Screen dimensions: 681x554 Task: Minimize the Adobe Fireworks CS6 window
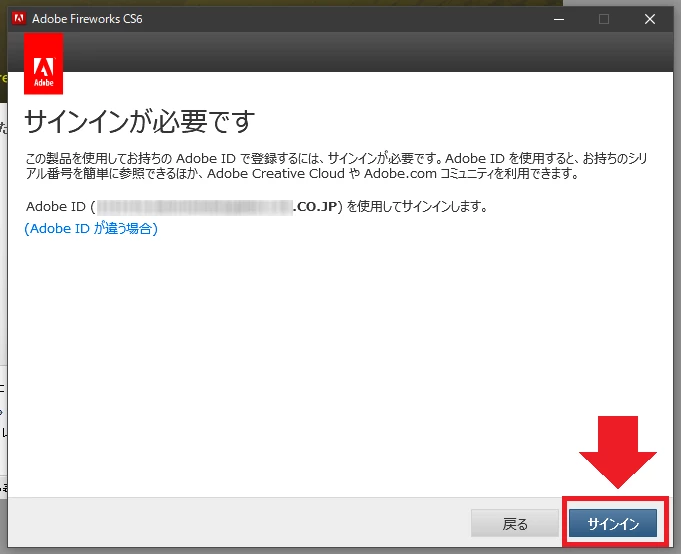click(x=559, y=19)
